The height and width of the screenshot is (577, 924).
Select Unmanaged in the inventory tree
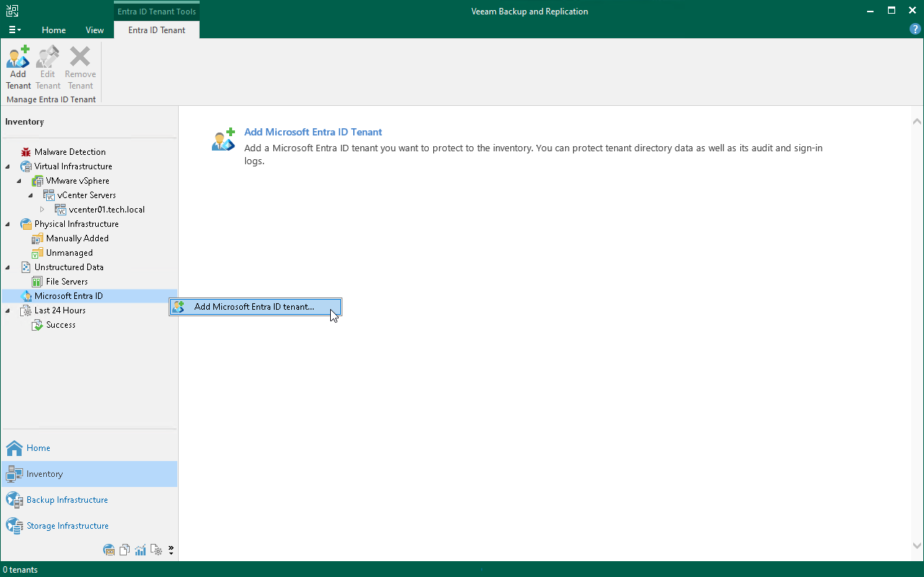pyautogui.click(x=69, y=253)
